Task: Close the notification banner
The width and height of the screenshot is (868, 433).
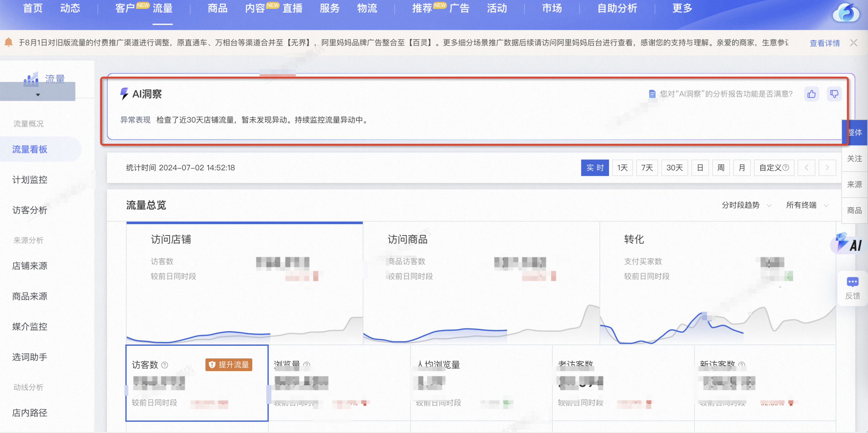Action: point(854,43)
